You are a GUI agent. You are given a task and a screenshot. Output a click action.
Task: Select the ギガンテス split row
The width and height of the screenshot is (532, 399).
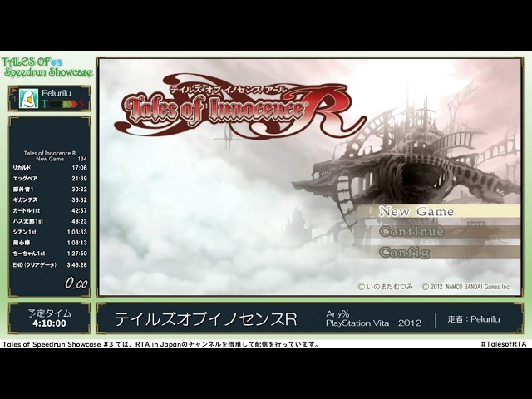[x=50, y=199]
